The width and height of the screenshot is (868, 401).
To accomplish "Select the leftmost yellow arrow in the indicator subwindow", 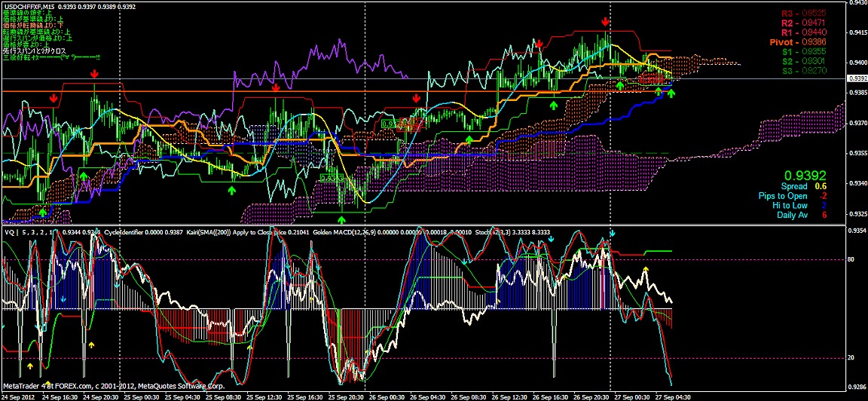I will point(30,366).
